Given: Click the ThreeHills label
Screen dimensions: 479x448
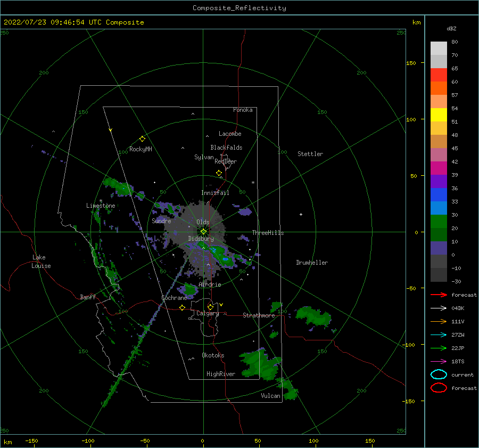Looking at the screenshot, I should pyautogui.click(x=268, y=233).
